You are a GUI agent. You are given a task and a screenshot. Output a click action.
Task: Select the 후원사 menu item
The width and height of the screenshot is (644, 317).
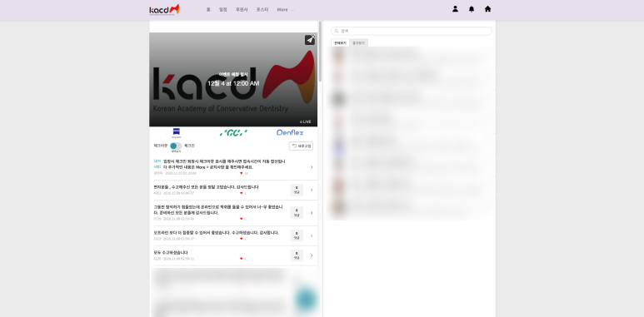click(x=242, y=9)
